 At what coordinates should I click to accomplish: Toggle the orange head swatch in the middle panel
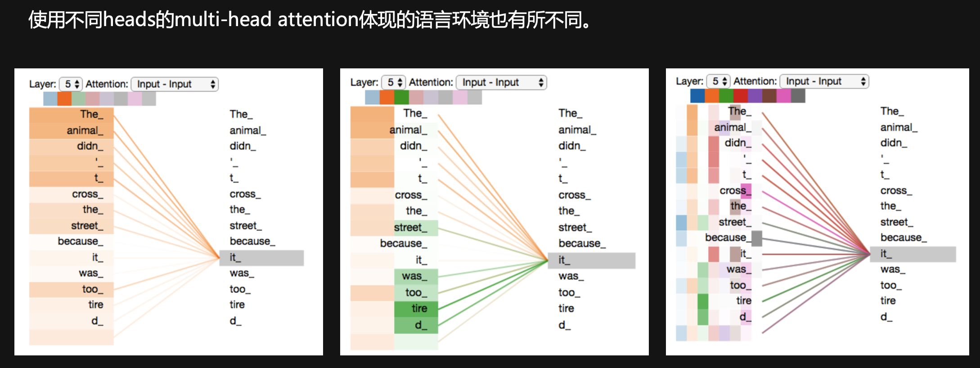pyautogui.click(x=387, y=97)
